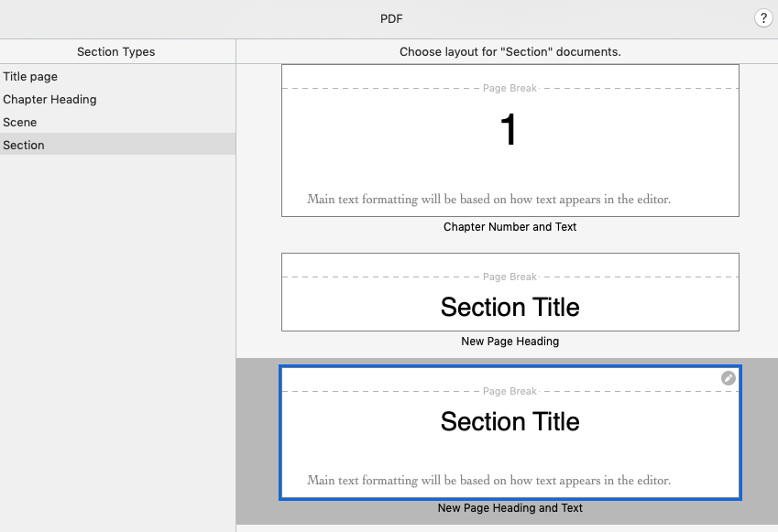Image resolution: width=778 pixels, height=532 pixels.
Task: Choose the New Page Heading layout preview
Action: [510, 292]
